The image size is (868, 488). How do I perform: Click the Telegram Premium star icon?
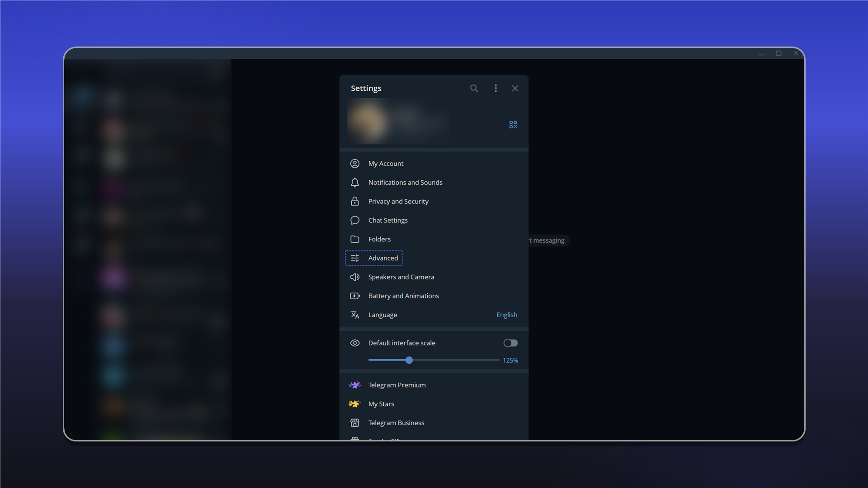pyautogui.click(x=355, y=385)
